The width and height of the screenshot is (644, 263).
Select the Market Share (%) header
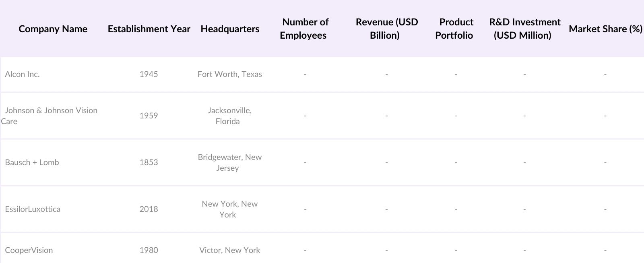point(605,29)
